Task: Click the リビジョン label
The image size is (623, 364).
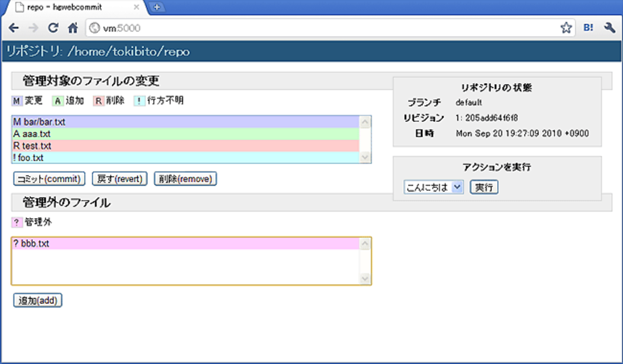Action: click(x=424, y=118)
